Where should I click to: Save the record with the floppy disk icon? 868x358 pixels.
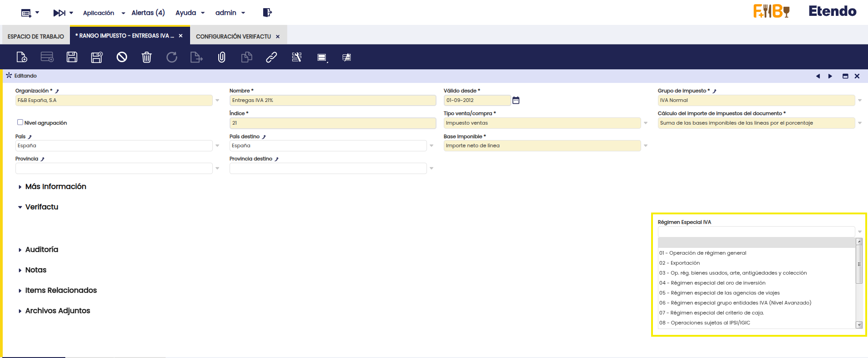[x=72, y=57]
